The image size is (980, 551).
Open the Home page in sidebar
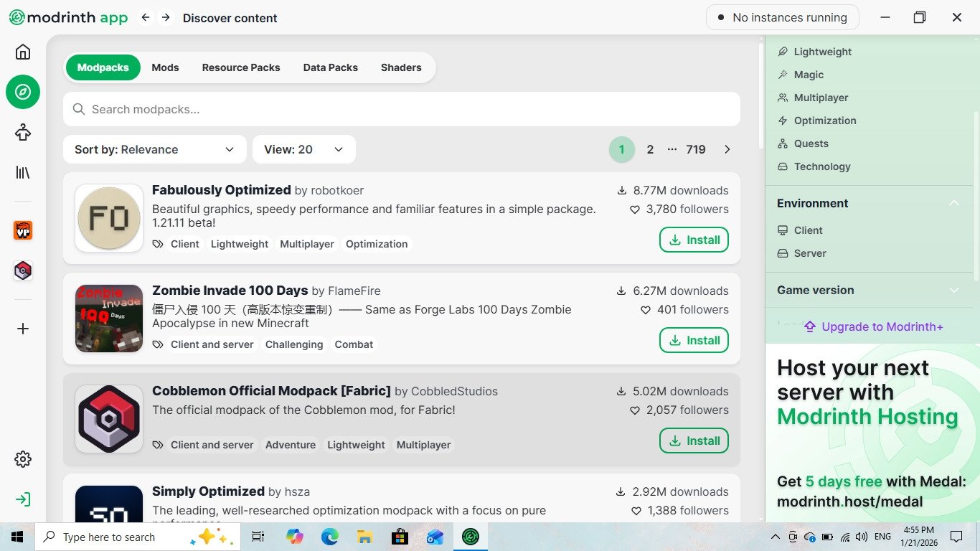pos(23,52)
